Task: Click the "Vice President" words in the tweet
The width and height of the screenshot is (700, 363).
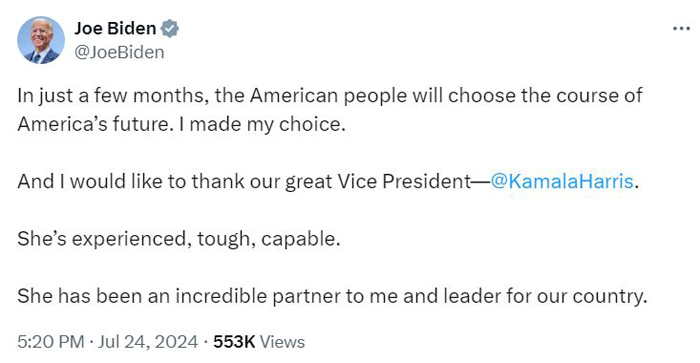Action: pos(404,182)
